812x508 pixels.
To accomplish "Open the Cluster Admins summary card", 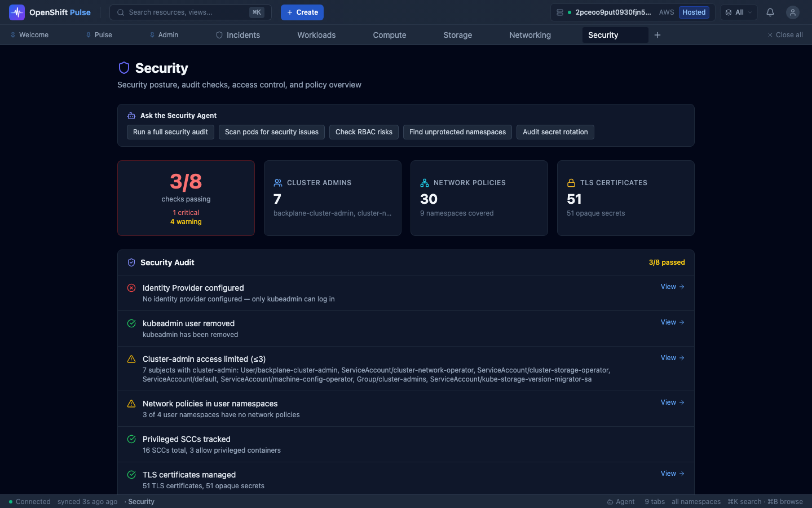I will point(332,198).
